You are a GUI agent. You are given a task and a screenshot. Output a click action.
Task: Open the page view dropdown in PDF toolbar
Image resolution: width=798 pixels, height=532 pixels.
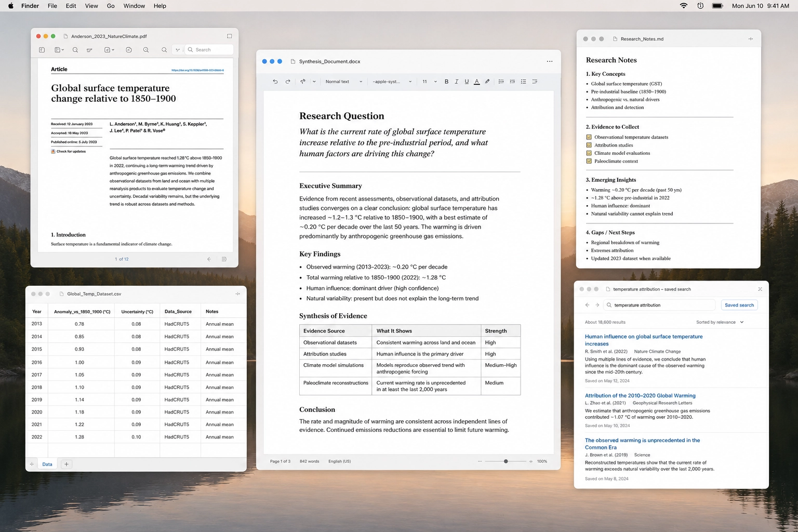coord(59,50)
